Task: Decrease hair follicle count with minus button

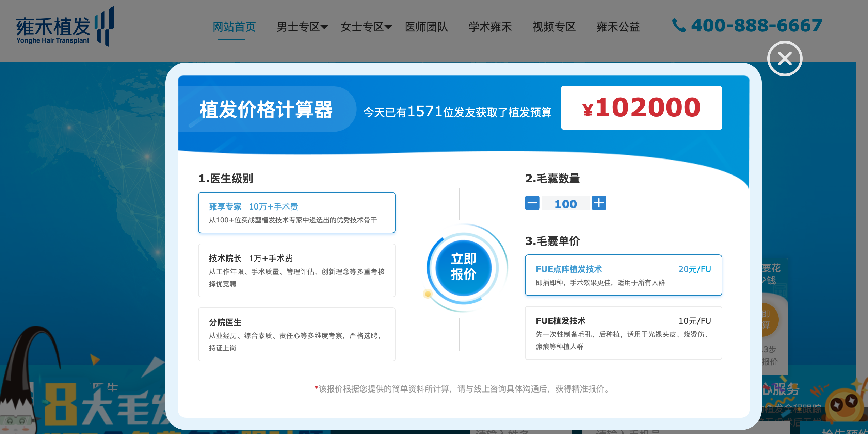Action: 532,203
